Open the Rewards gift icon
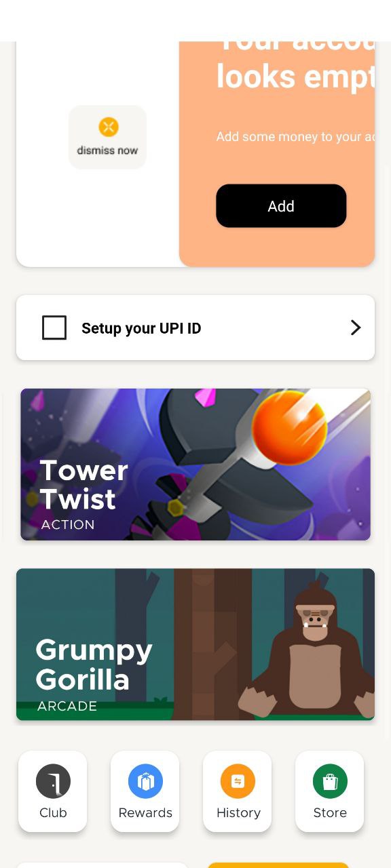Image resolution: width=391 pixels, height=868 pixels. tap(145, 781)
